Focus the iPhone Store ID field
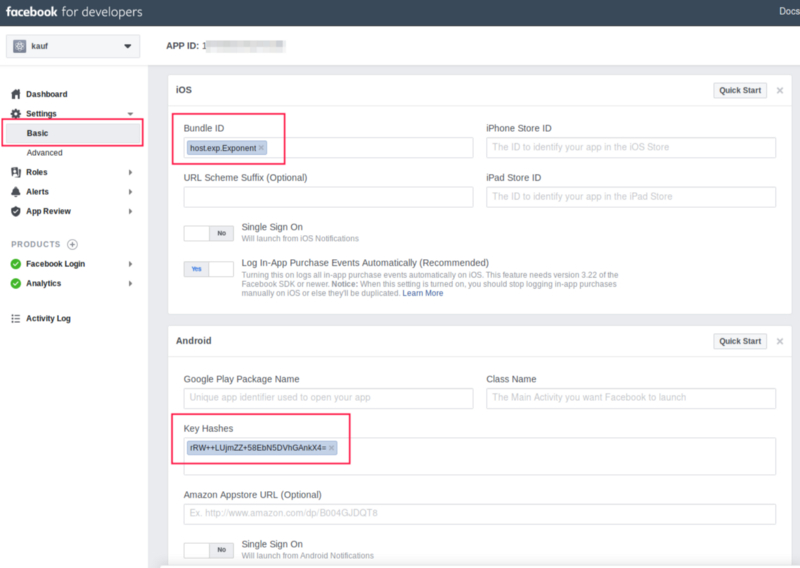 (x=631, y=147)
